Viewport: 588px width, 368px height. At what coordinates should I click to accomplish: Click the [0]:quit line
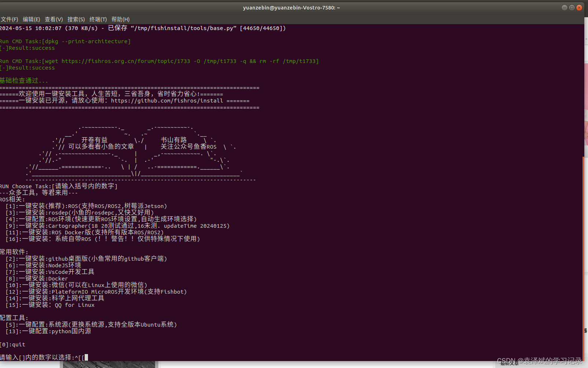click(x=13, y=345)
